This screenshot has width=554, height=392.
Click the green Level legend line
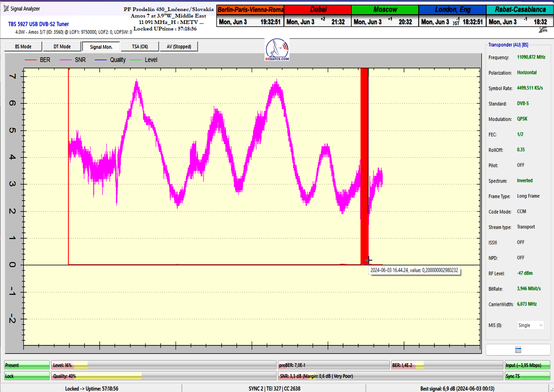click(136, 60)
